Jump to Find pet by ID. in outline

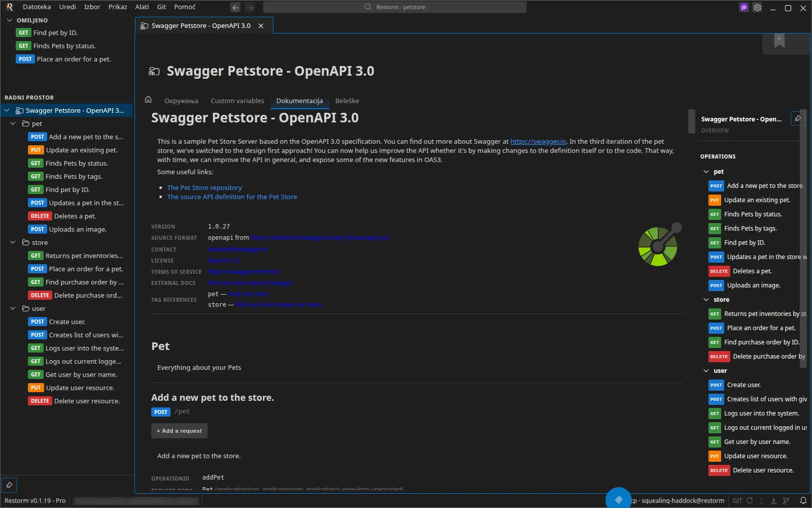745,243
